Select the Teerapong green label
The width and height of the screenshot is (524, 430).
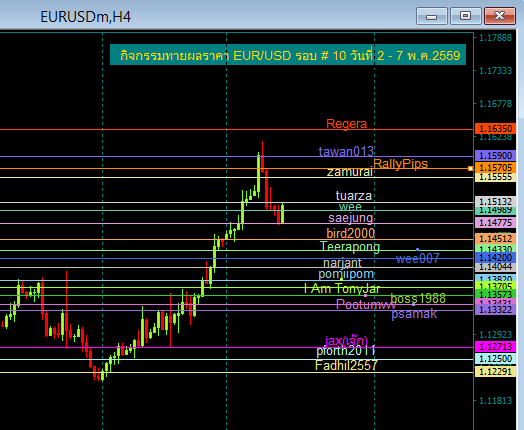tap(350, 247)
